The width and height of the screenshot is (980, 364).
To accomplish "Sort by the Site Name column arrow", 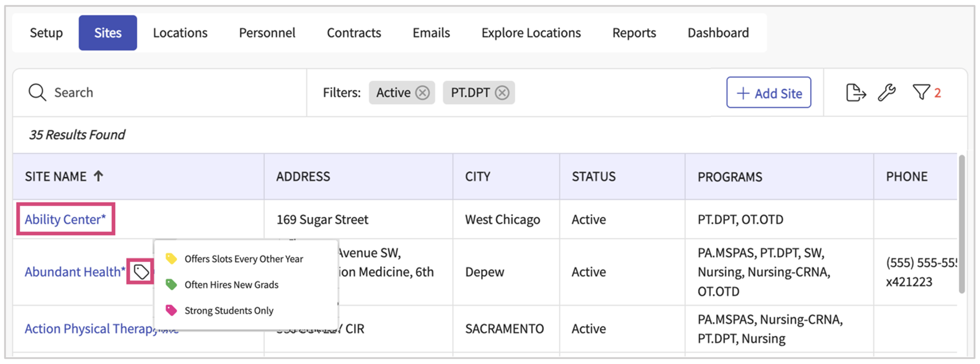I will (99, 176).
